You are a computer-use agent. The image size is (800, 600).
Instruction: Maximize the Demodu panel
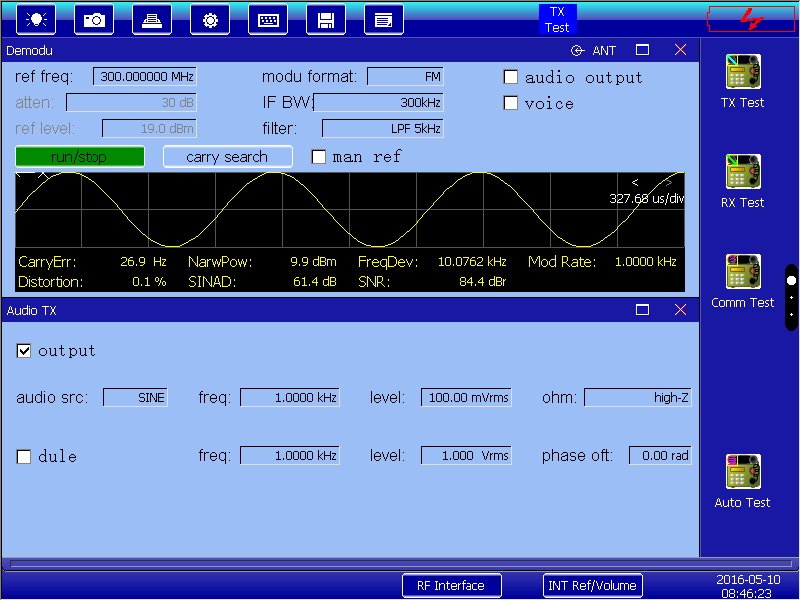(642, 50)
